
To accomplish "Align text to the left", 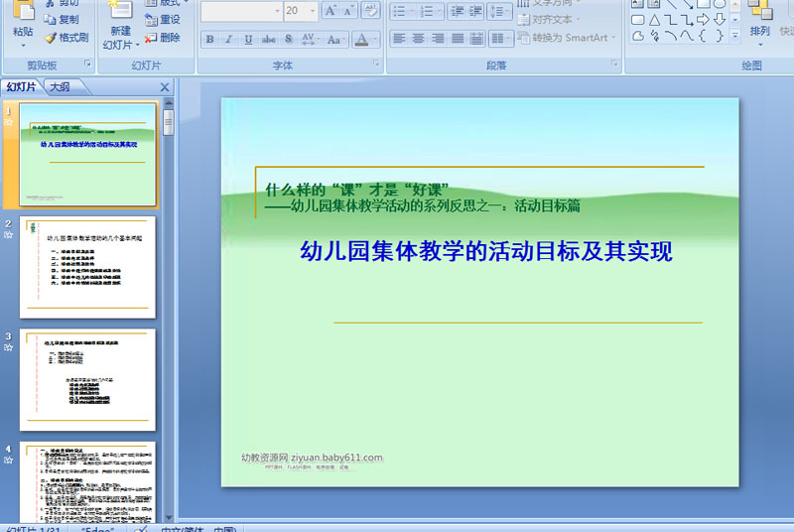I will click(399, 39).
